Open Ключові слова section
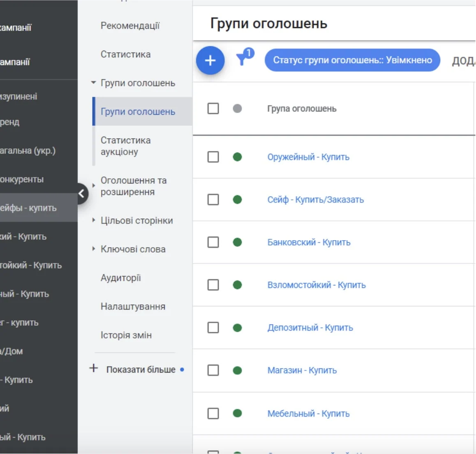 133,249
